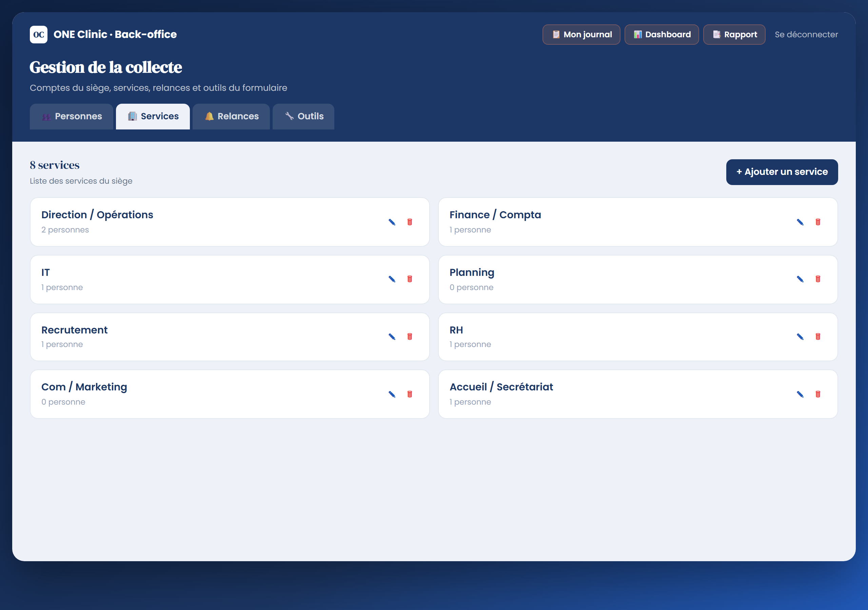Delete the Direction / Opérations service
868x610 pixels.
[x=410, y=222]
